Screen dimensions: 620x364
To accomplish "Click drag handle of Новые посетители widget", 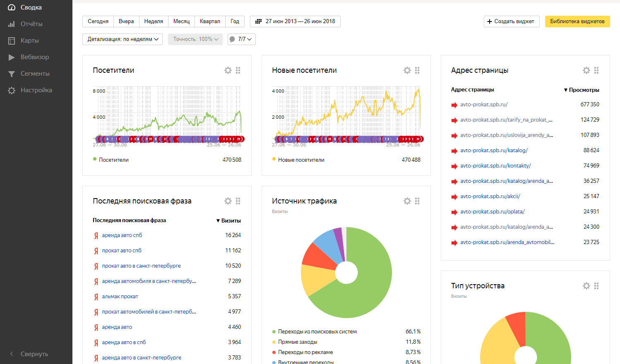I will click(x=417, y=70).
